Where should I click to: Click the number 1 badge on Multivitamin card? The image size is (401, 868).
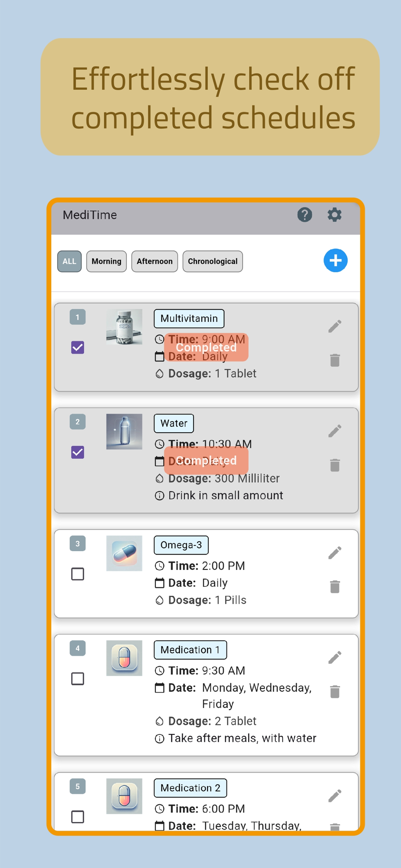point(78,317)
